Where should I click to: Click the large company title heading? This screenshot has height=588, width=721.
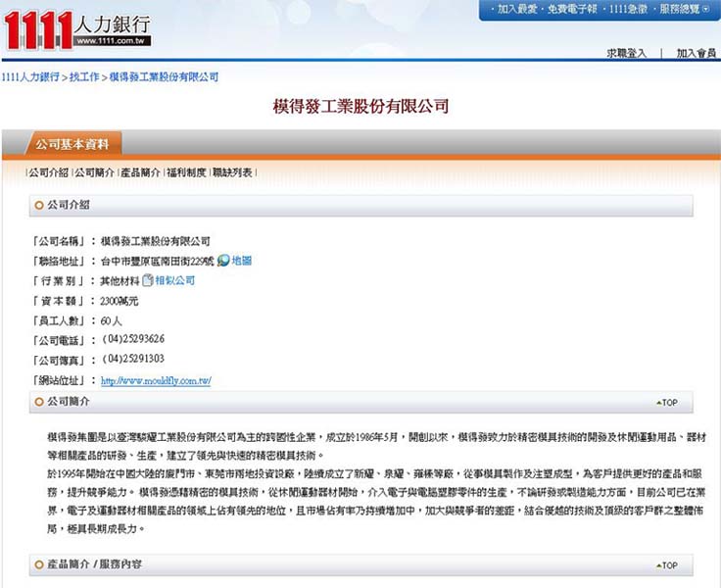click(x=360, y=106)
